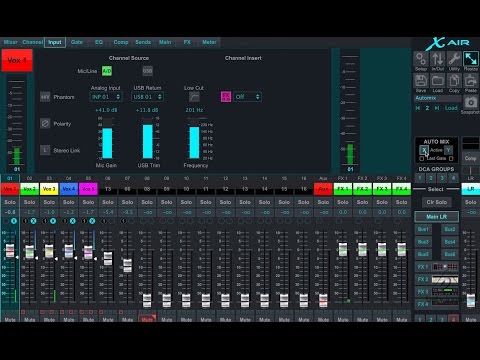
Task: Click the Clr Solo button
Action: click(x=437, y=202)
